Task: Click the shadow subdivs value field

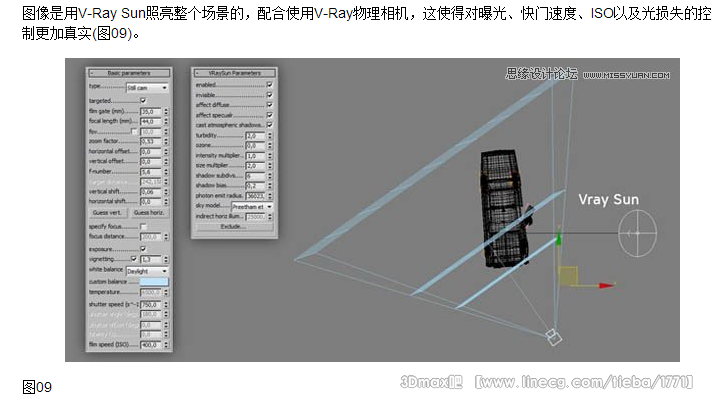Action: 256,176
